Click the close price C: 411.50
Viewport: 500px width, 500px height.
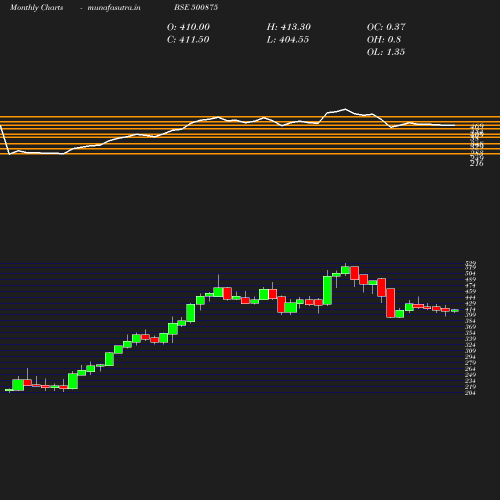point(188,40)
